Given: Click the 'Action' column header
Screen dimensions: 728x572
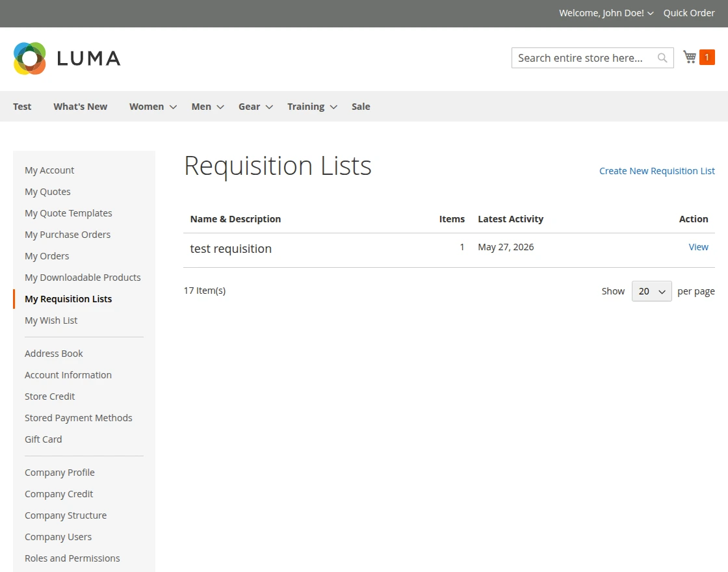Looking at the screenshot, I should 693,219.
